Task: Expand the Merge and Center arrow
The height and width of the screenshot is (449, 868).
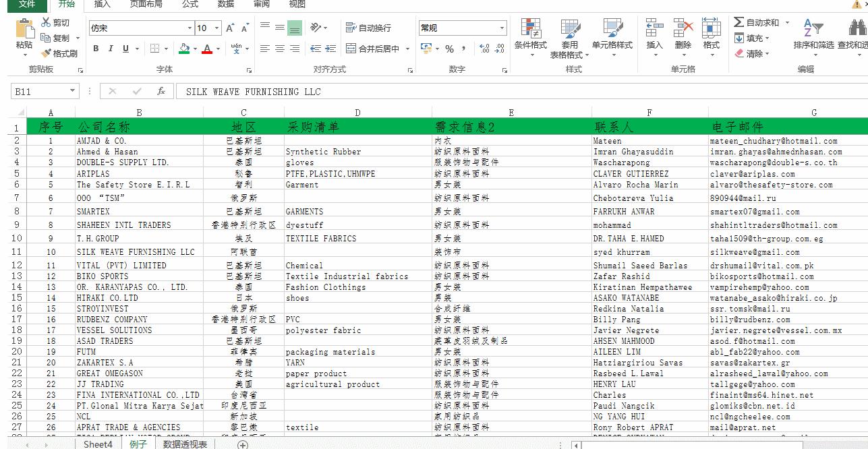Action: 408,49
